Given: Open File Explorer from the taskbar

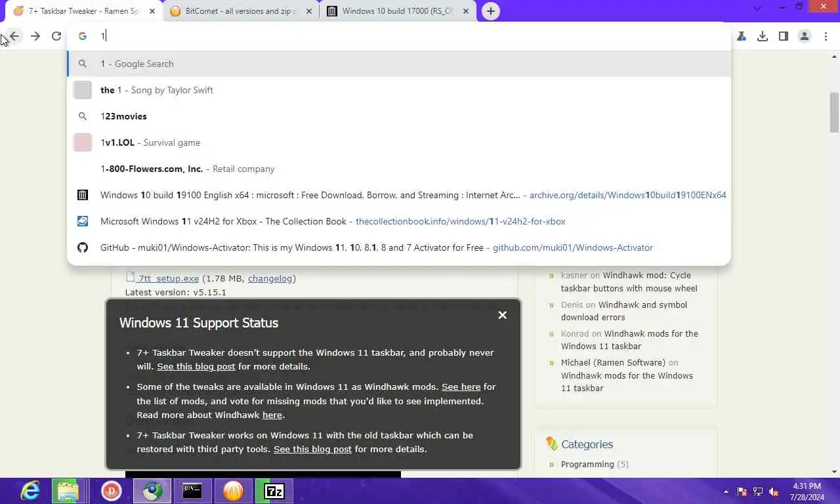Looking at the screenshot, I should click(68, 490).
